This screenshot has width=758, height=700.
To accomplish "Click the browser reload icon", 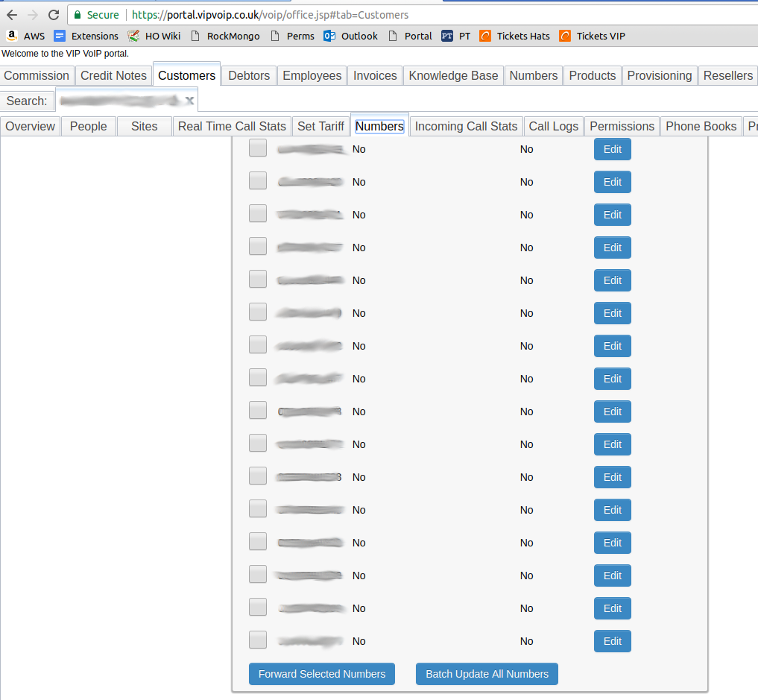I will click(54, 15).
